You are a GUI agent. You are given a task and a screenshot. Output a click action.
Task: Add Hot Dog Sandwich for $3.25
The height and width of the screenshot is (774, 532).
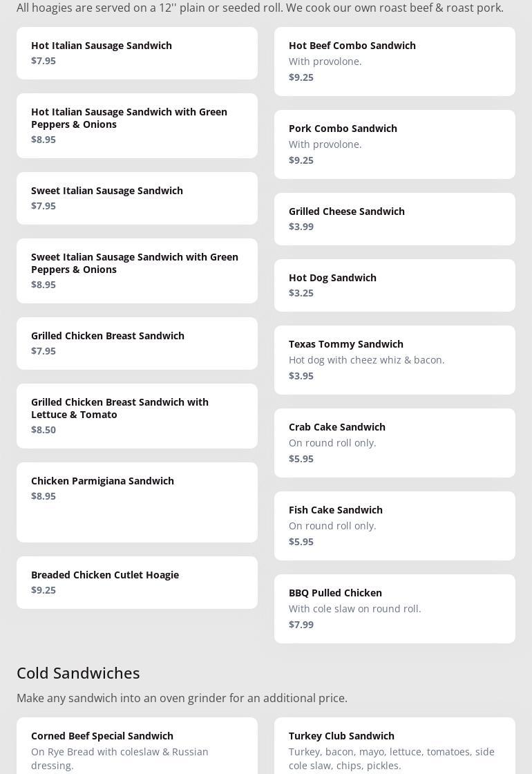pos(395,285)
